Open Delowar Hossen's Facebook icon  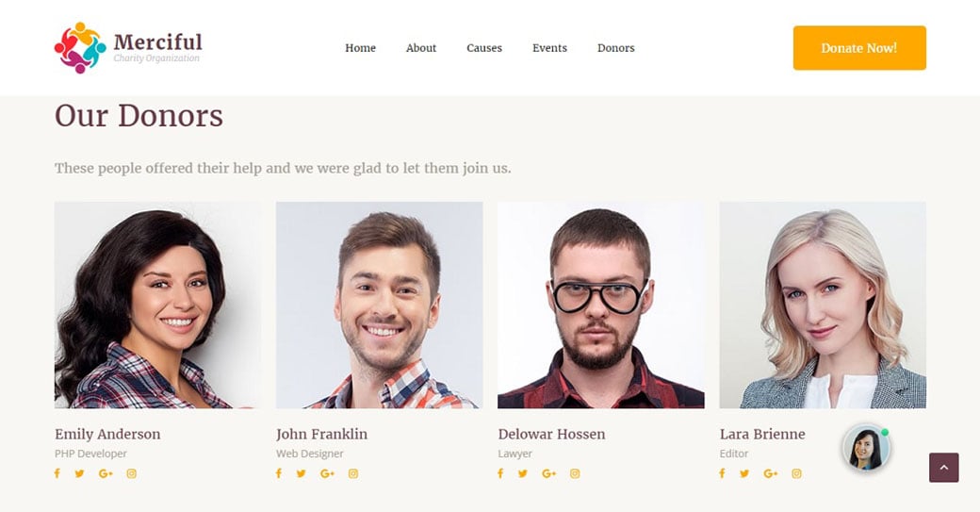[500, 473]
